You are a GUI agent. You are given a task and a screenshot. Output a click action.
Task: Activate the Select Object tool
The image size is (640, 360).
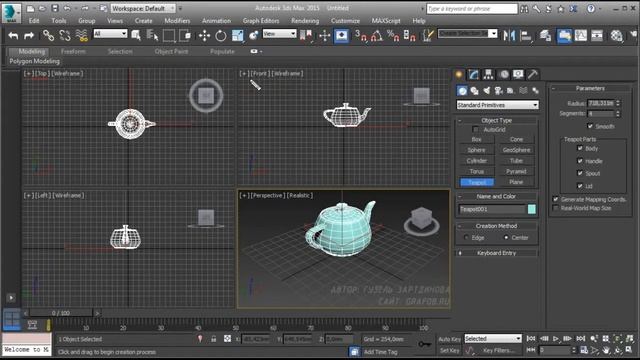tap(136, 36)
